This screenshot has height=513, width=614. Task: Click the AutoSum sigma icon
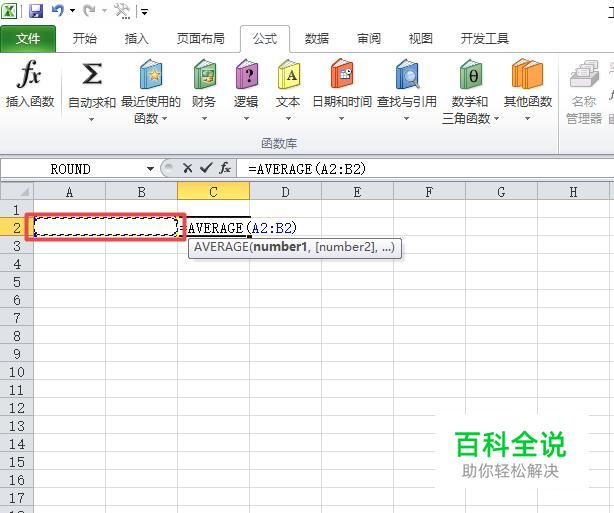tap(92, 74)
